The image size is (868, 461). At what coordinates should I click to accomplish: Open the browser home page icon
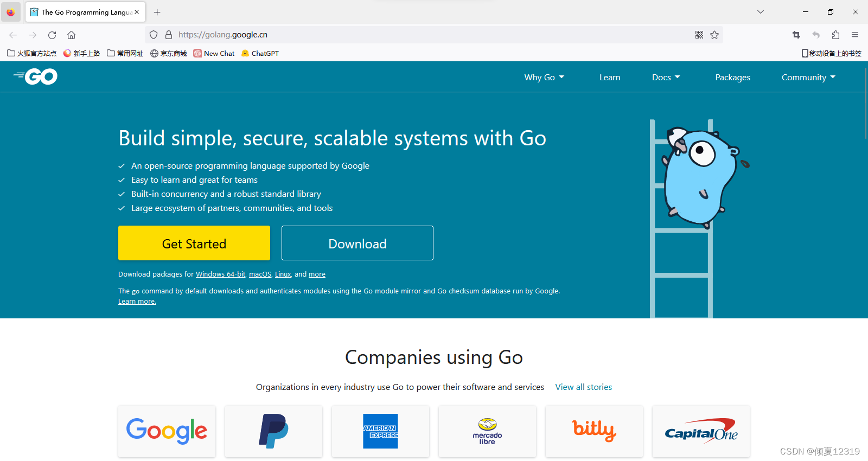pyautogui.click(x=71, y=35)
